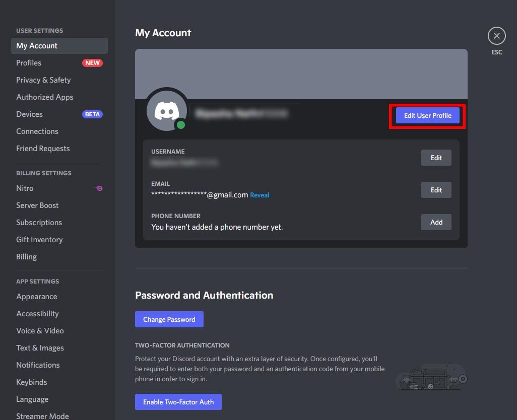The image size is (517, 420).
Task: Open Voice & Video settings
Action: tap(40, 330)
